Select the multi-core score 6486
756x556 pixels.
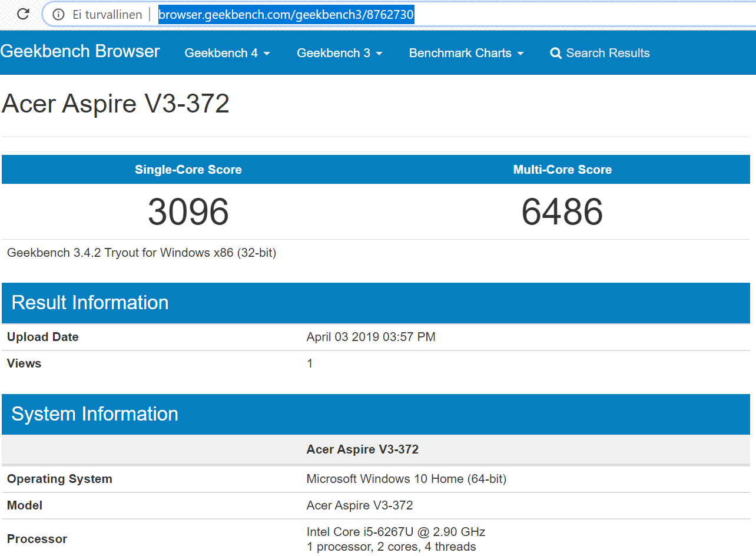(x=562, y=211)
